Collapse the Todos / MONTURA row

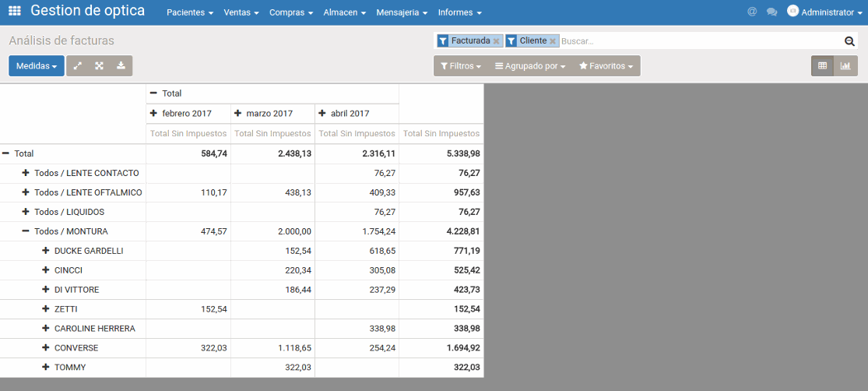26,231
